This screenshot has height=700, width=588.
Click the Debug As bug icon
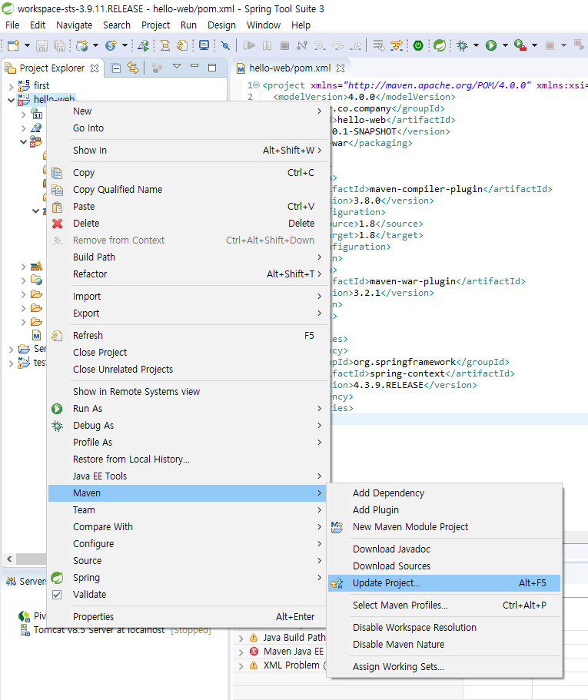click(x=57, y=426)
